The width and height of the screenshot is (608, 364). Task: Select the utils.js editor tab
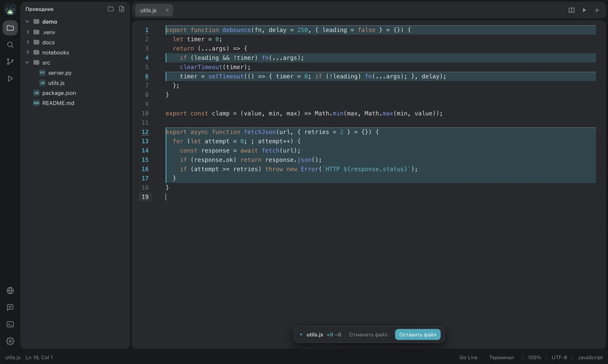pyautogui.click(x=154, y=10)
